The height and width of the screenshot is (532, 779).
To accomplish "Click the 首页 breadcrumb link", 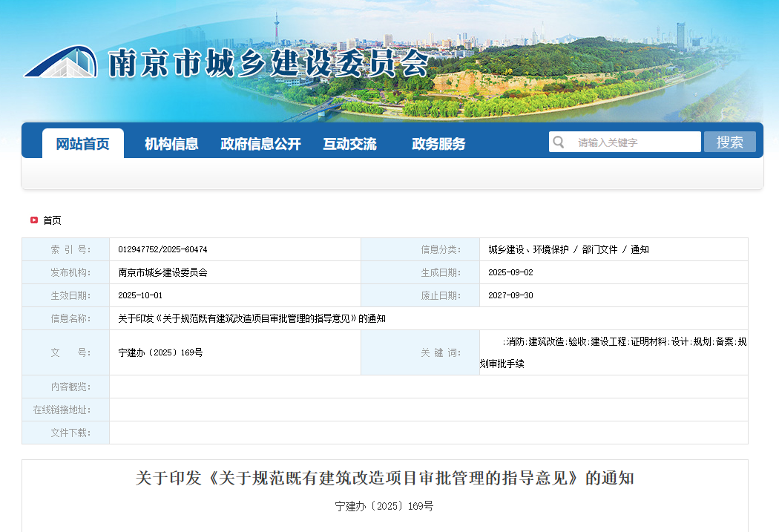I will pos(53,220).
